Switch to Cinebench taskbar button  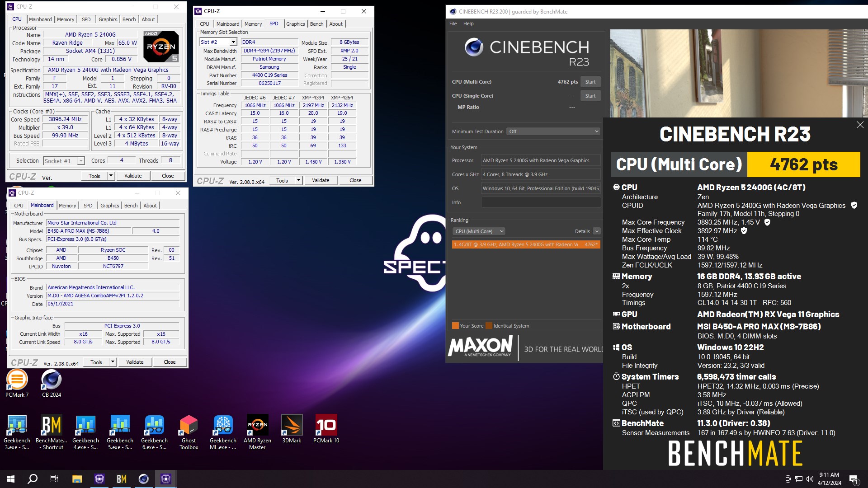point(144,479)
